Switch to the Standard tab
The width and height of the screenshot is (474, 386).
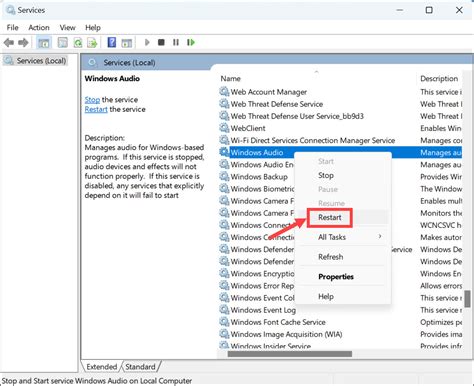[x=140, y=367]
